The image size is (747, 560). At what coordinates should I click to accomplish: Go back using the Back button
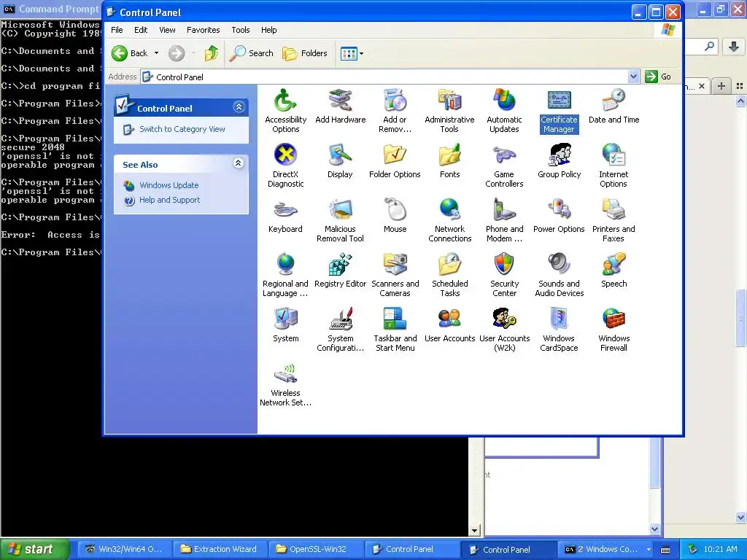(x=130, y=53)
